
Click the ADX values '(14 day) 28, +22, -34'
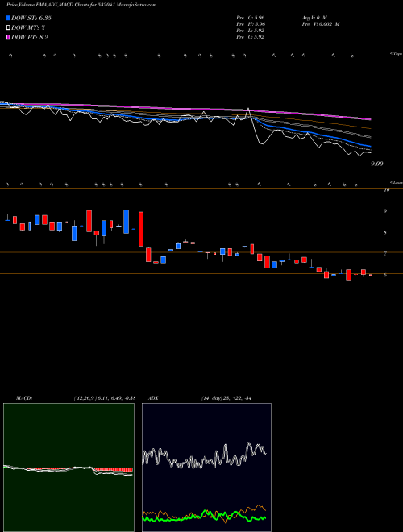[226, 398]
